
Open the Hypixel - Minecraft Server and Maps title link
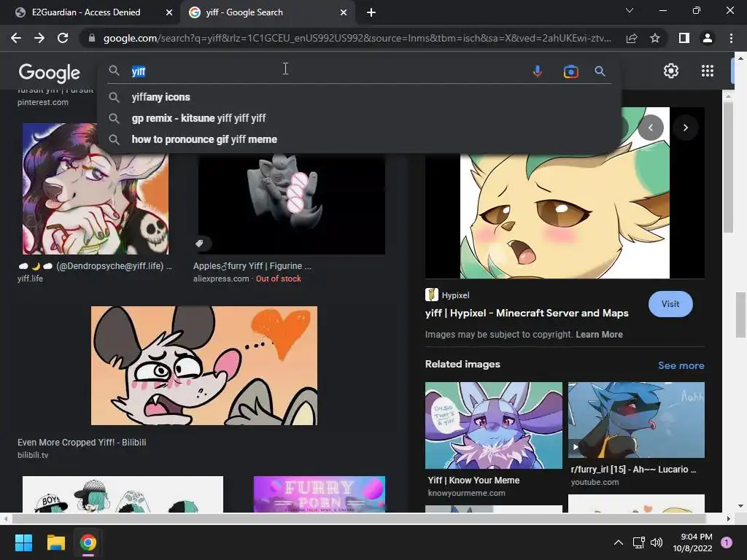tap(527, 313)
